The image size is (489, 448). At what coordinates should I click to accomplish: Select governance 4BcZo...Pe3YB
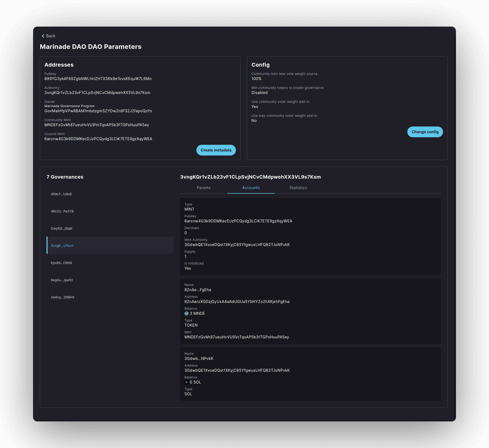click(x=110, y=211)
